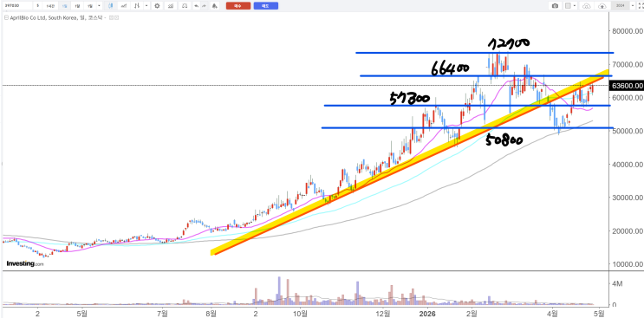Click the 8월 time axis label
Screen dimensions: 644x318
pos(211,313)
